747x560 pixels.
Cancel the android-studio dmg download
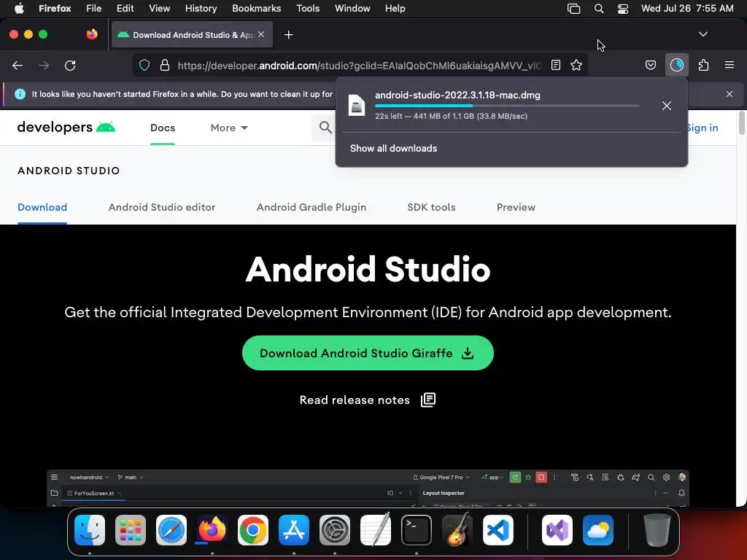pos(667,106)
